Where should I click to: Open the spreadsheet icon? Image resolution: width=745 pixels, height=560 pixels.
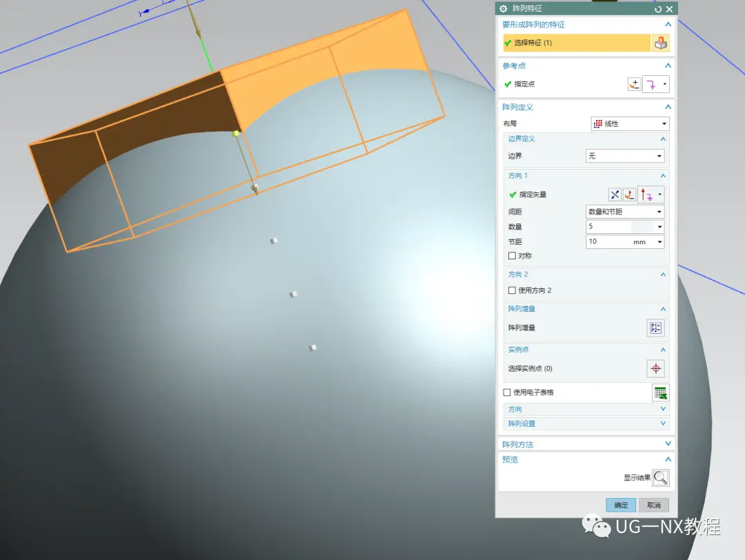[x=660, y=393]
